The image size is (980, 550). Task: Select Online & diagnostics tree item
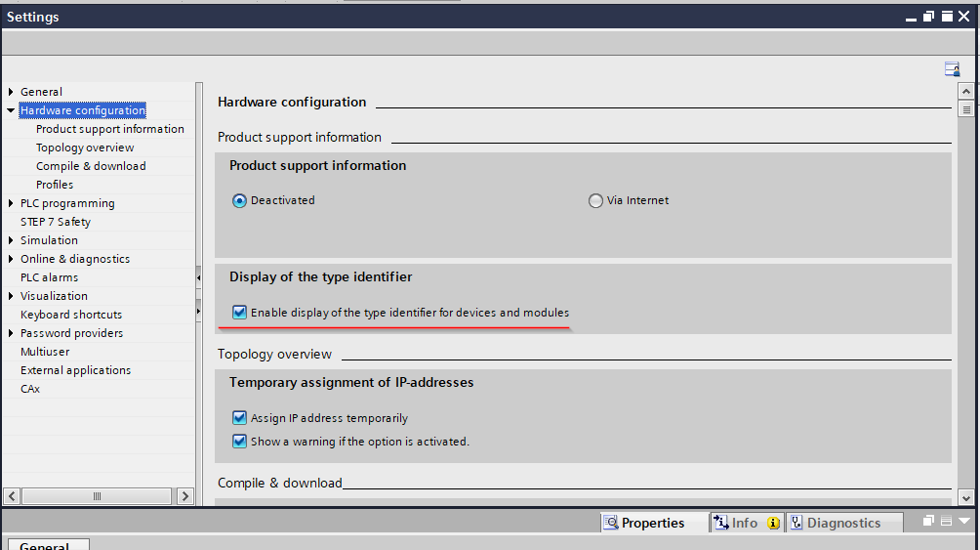[x=75, y=259]
